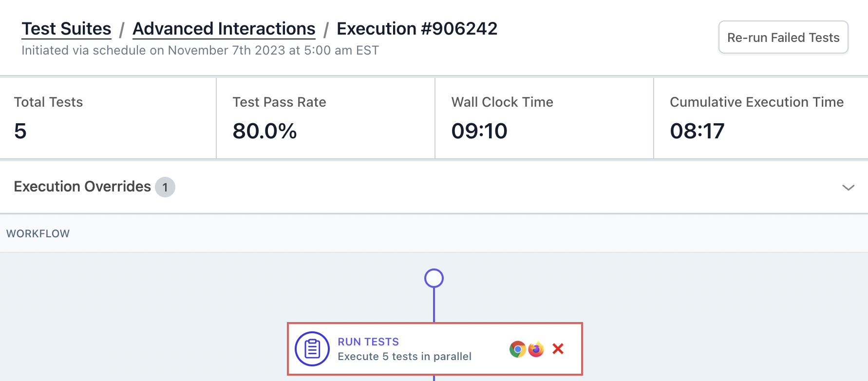The height and width of the screenshot is (381, 868).
Task: Go to Test Suites breadcrumb link
Action: point(67,29)
